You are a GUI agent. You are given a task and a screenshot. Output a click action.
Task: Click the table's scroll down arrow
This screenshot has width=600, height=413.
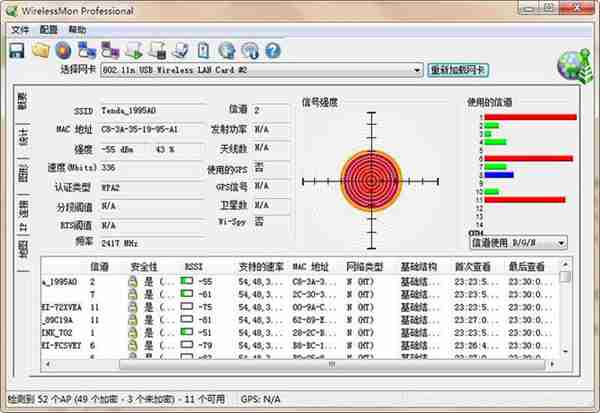565,352
